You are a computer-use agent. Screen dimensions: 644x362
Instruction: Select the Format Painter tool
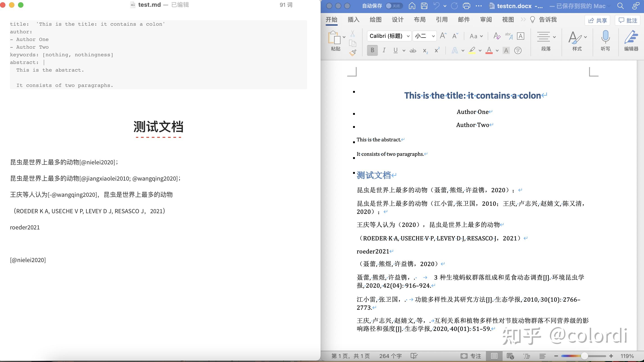pyautogui.click(x=353, y=52)
